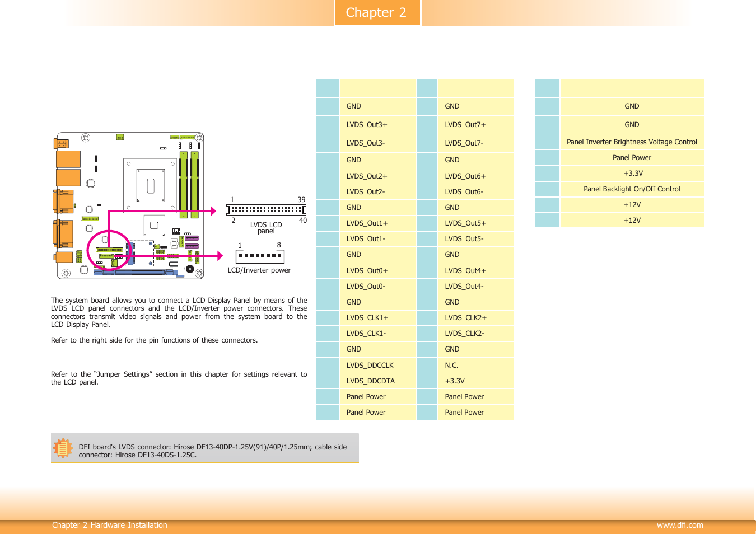This screenshot has width=756, height=534.
Task: Click pin number 39 on LVDS connector
Action: 301,200
